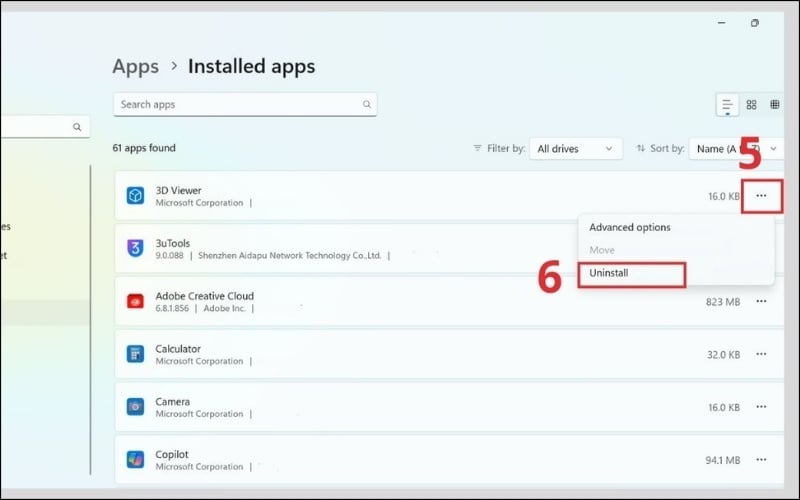Viewport: 800px width, 500px height.
Task: Select the Camera app name
Action: (x=172, y=402)
